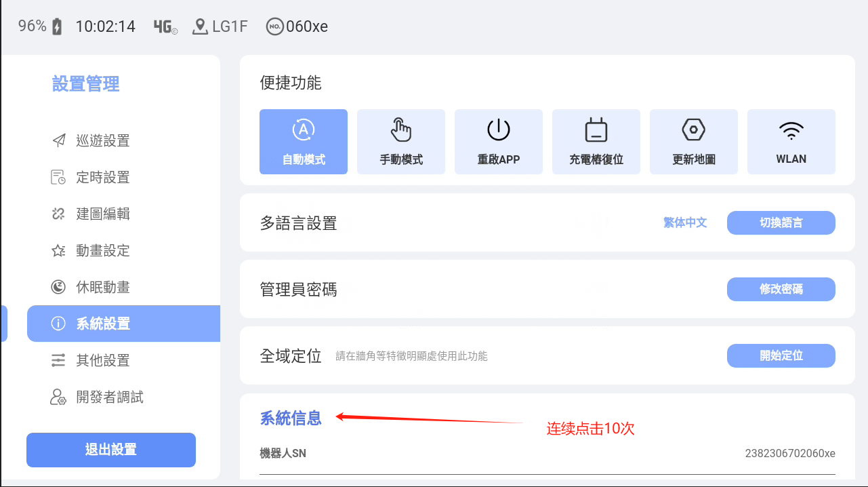Click 修改密碼 change password button
This screenshot has width=868, height=487.
(x=781, y=289)
